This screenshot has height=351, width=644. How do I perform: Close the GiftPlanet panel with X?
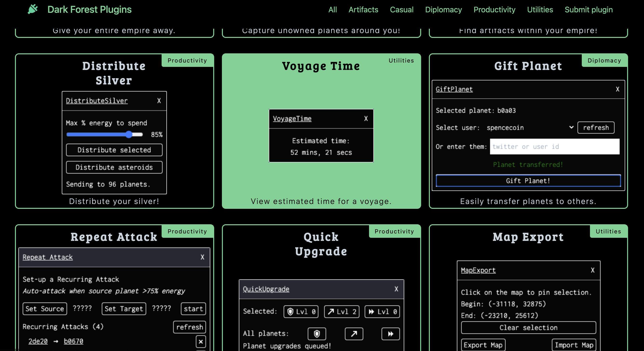[617, 89]
